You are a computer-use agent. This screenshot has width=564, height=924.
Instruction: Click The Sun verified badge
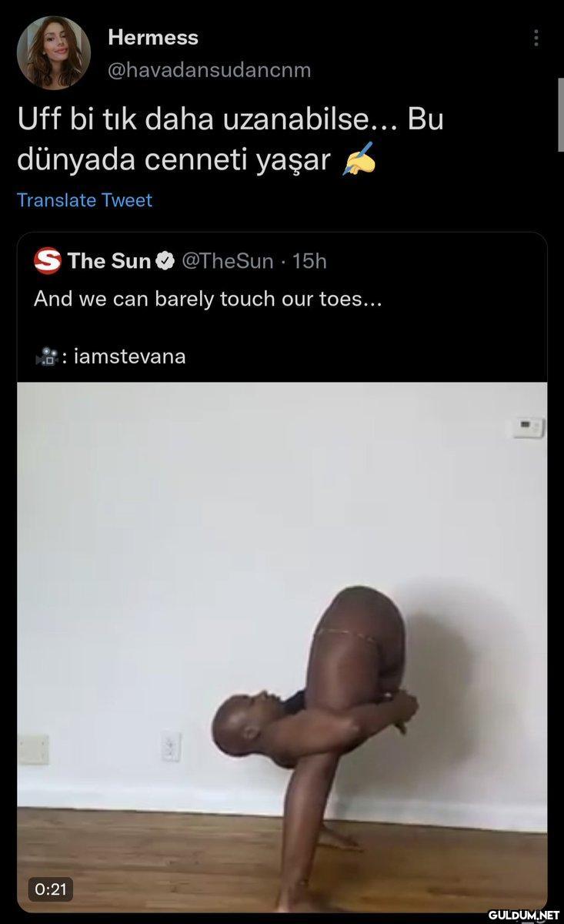tap(165, 261)
